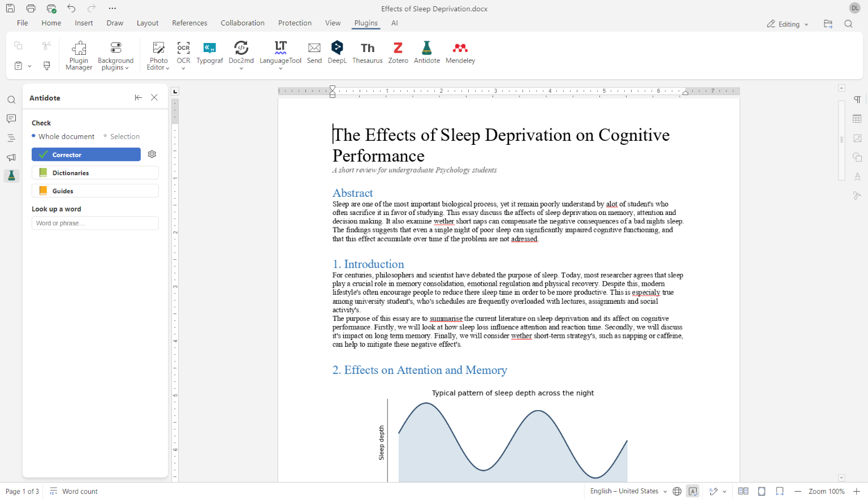Open the Mendeley plugin
Screen dimensions: 868x499
(460, 53)
